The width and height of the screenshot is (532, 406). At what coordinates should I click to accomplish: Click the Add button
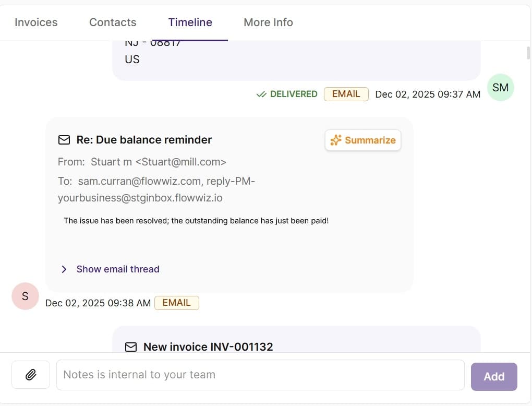pos(494,376)
